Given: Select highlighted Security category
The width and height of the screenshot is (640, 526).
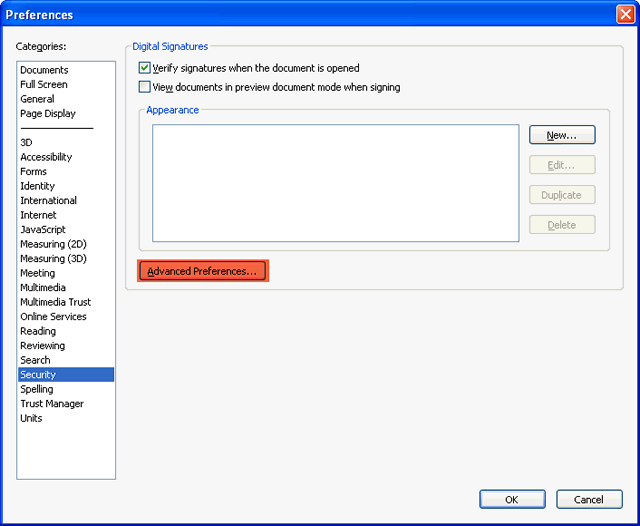Looking at the screenshot, I should point(66,375).
